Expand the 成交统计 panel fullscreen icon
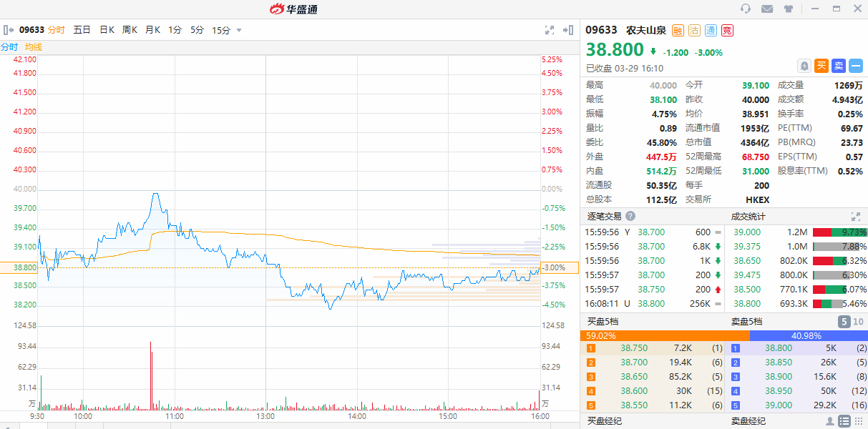The width and height of the screenshot is (868, 429). pos(855,216)
